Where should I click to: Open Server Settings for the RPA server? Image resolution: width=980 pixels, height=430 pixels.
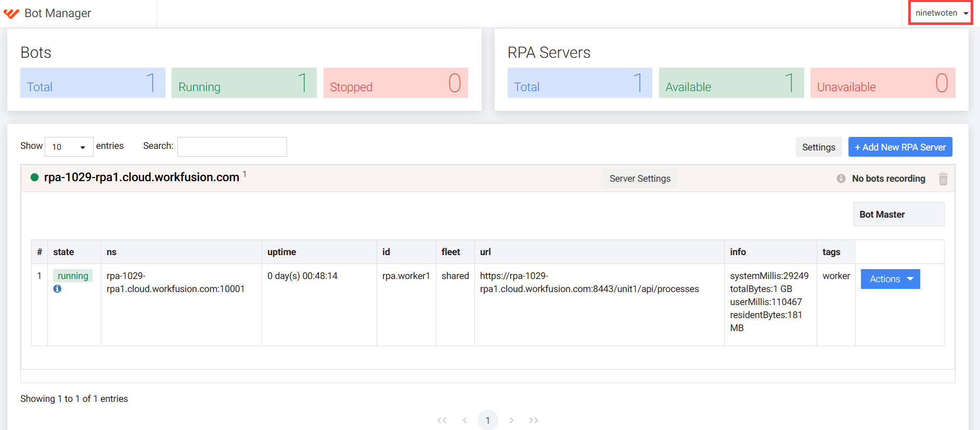point(640,179)
